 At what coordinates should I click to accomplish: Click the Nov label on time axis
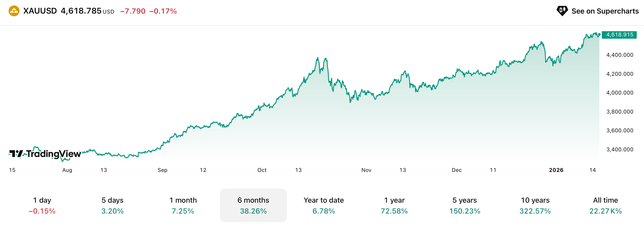click(366, 170)
